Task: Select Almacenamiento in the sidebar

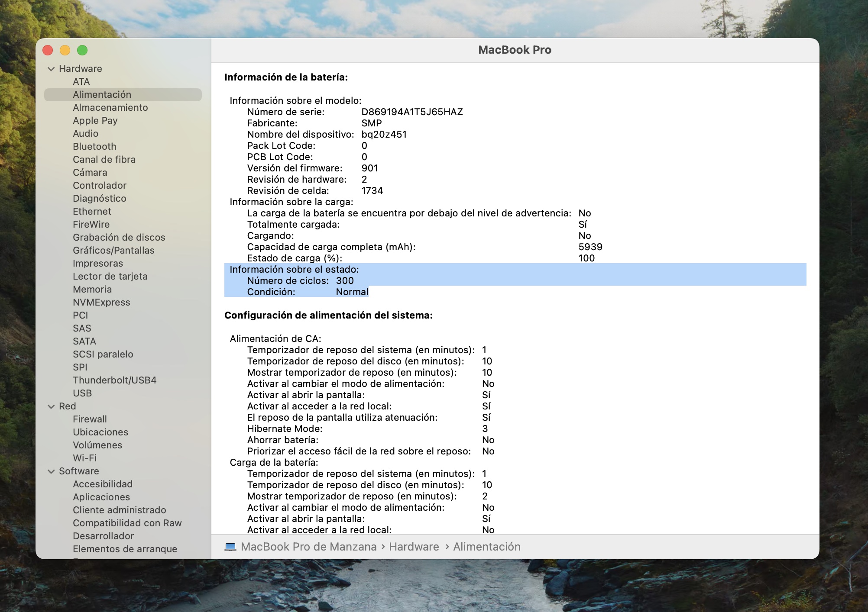Action: (x=110, y=107)
